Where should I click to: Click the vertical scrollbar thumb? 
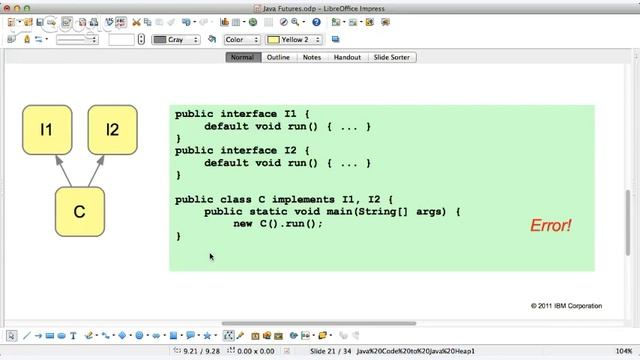(x=628, y=223)
